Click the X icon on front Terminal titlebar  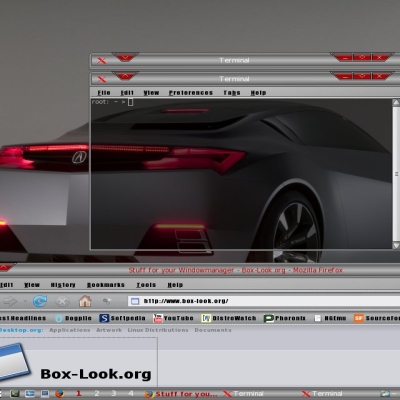tap(102, 79)
